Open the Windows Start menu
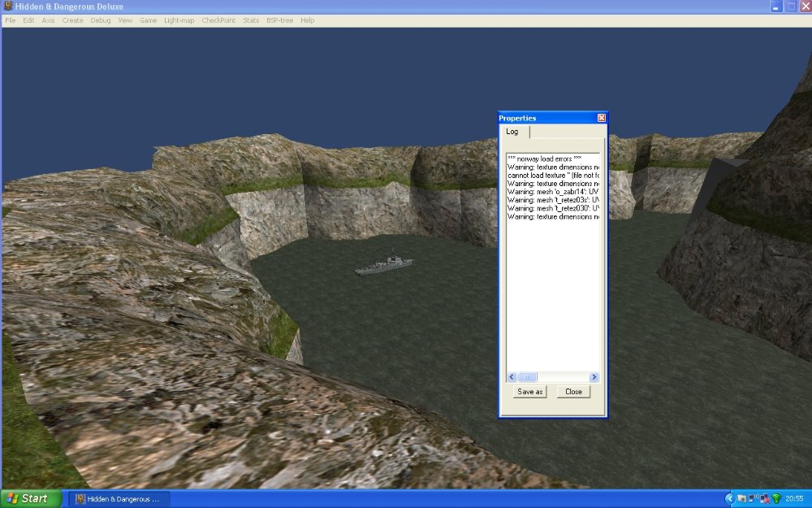 click(x=31, y=499)
